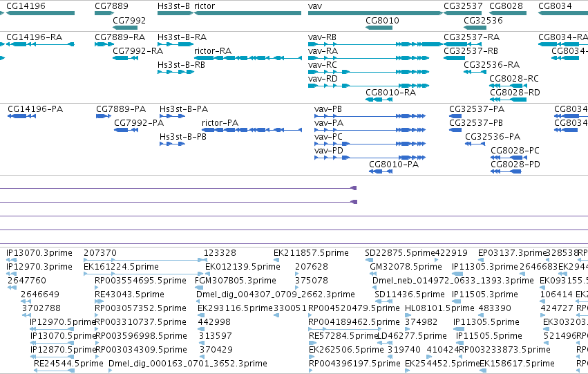Select the CG14196-RA transcript
This screenshot has height=374, width=588.
(40, 44)
